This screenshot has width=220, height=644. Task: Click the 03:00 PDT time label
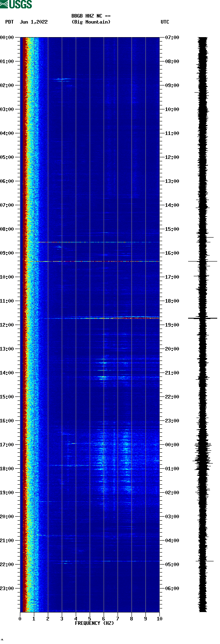click(x=7, y=109)
